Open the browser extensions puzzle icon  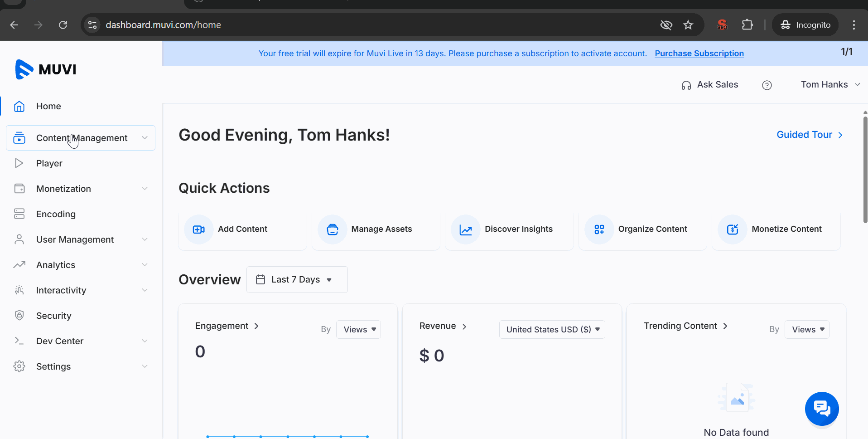747,25
